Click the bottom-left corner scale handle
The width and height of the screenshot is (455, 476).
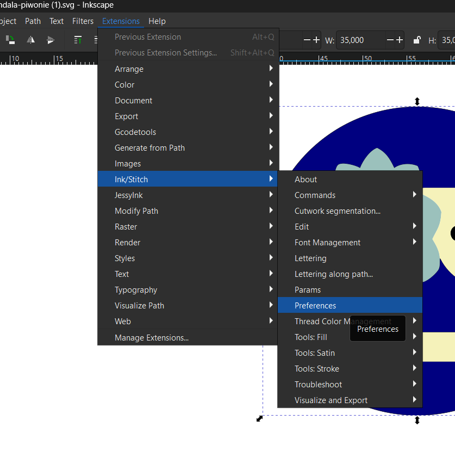click(x=259, y=419)
